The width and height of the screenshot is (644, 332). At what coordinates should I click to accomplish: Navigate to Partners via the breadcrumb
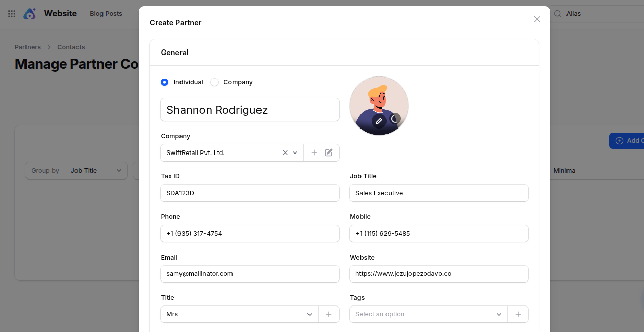click(x=27, y=47)
